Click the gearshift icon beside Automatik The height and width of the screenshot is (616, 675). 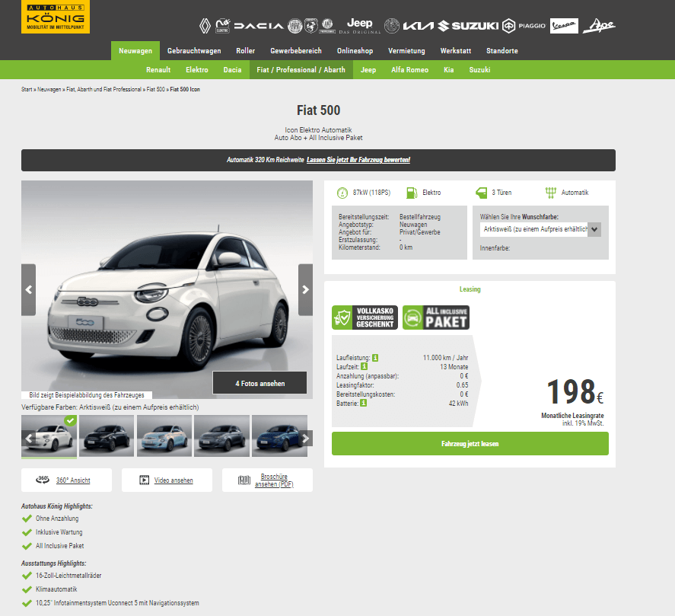click(551, 193)
